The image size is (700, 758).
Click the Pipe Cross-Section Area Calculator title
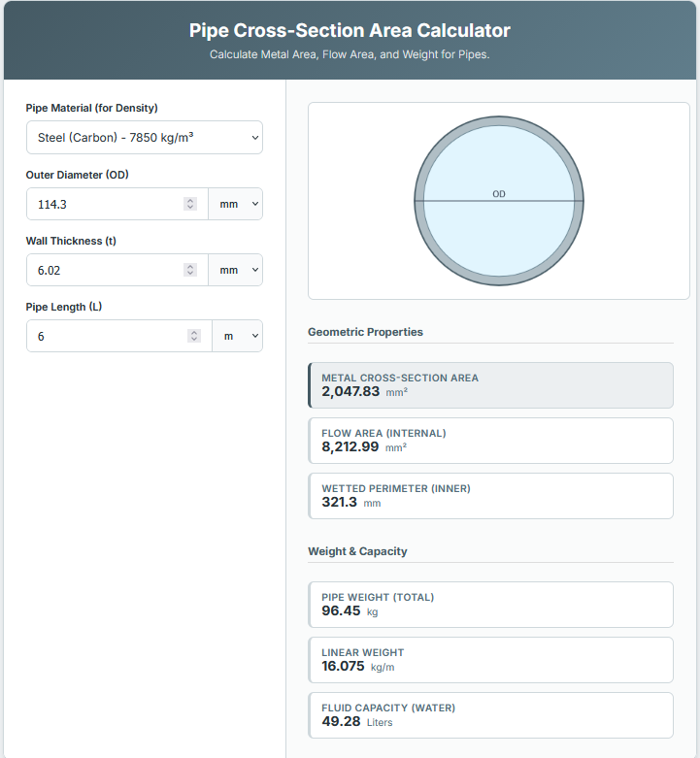click(350, 30)
